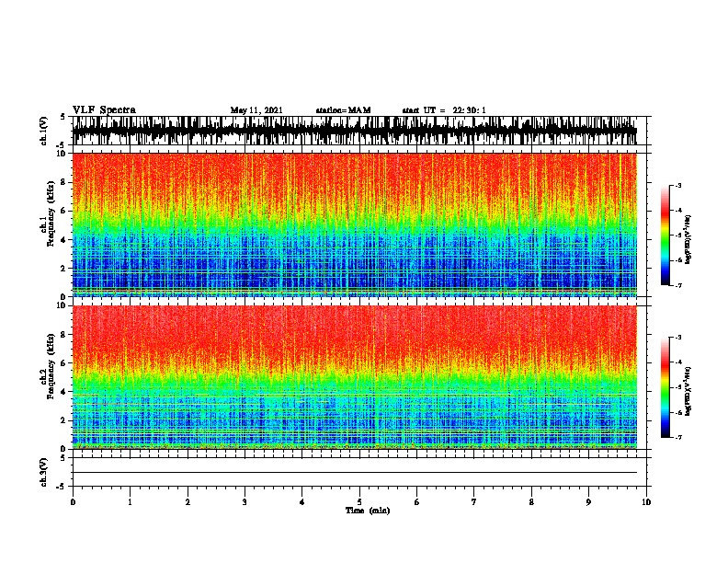Image resolution: width=728 pixels, height=563 pixels.
Task: Click the color scale bar beside ch.1 spectrogram
Action: pyautogui.click(x=665, y=236)
